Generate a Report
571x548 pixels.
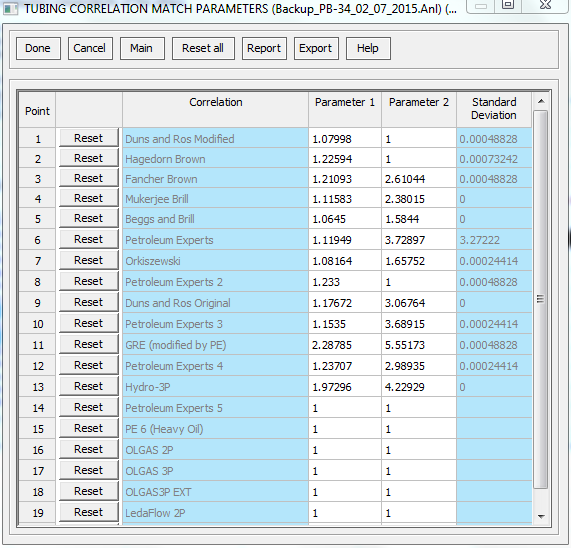coord(264,48)
